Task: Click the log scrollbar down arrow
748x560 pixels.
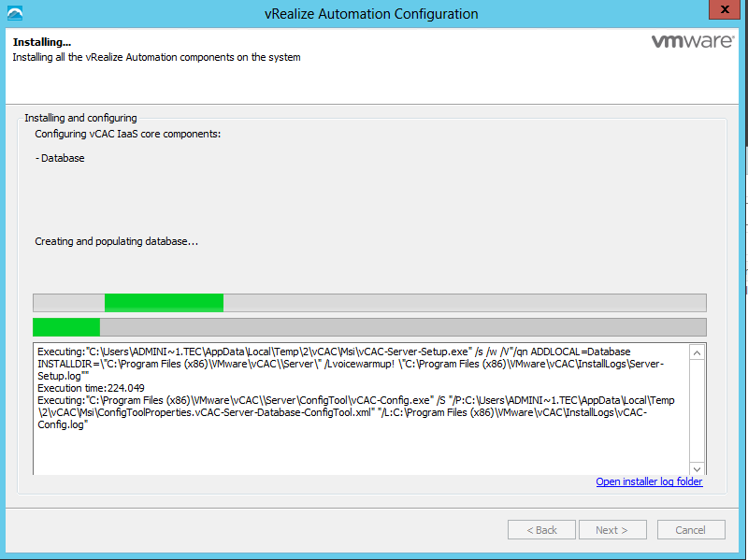Action: coord(697,468)
